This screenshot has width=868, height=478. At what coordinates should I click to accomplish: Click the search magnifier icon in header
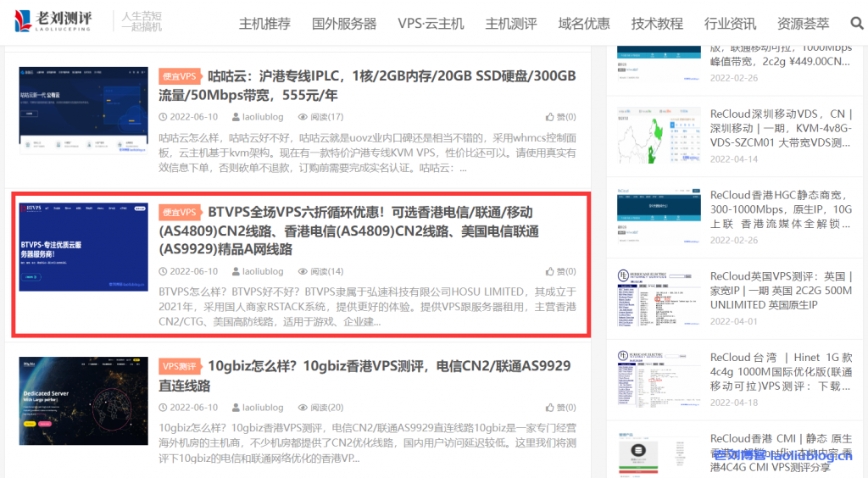tap(856, 24)
